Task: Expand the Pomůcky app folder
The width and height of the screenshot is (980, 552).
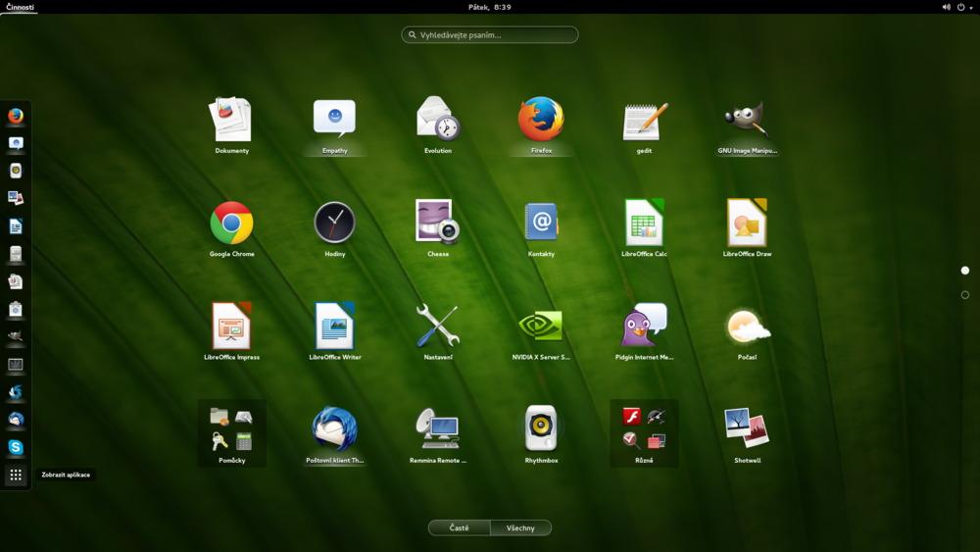Action: pyautogui.click(x=232, y=433)
